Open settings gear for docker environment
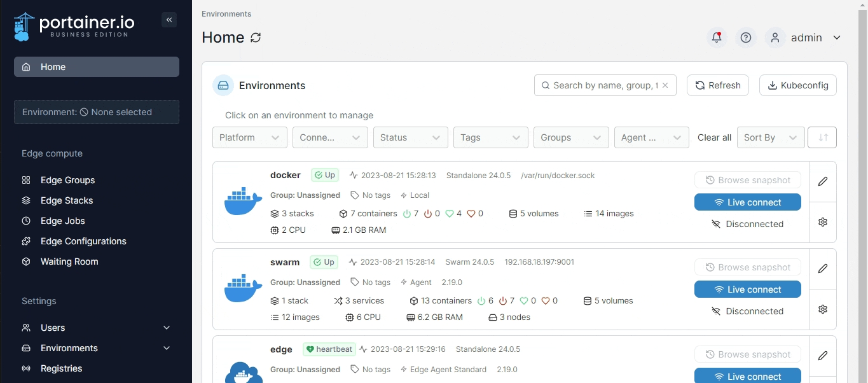This screenshot has height=383, width=868. [822, 222]
